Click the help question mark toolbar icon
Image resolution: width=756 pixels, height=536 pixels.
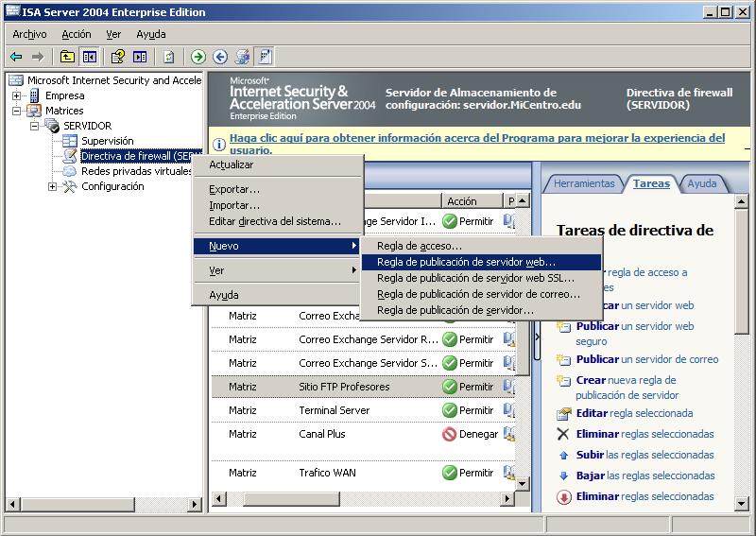point(118,57)
